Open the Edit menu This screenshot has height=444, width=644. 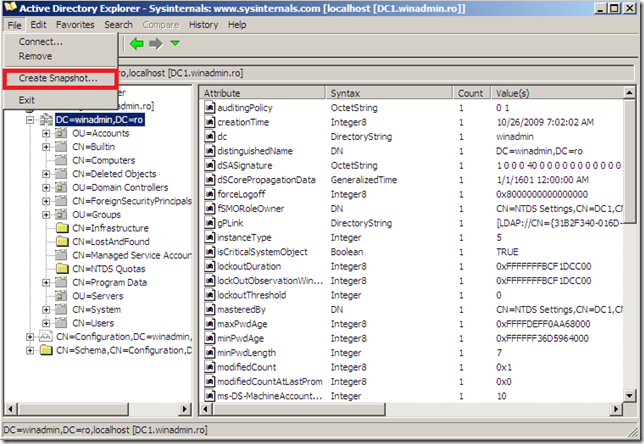pos(38,25)
